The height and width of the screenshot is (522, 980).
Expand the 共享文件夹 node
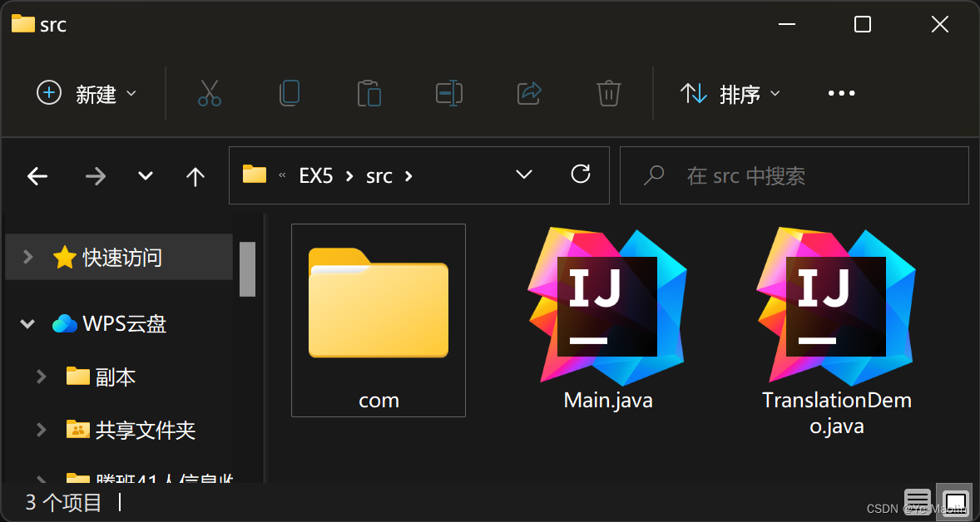(42, 430)
